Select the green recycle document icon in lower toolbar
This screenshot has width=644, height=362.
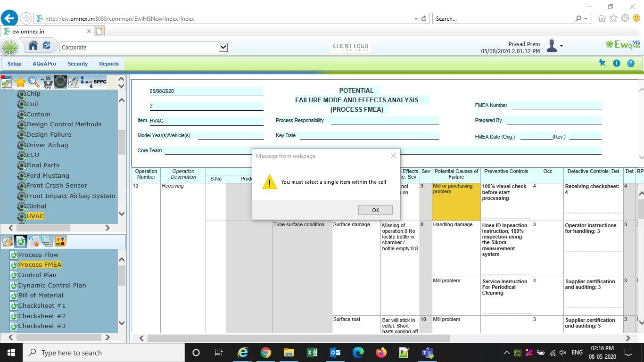tap(20, 242)
